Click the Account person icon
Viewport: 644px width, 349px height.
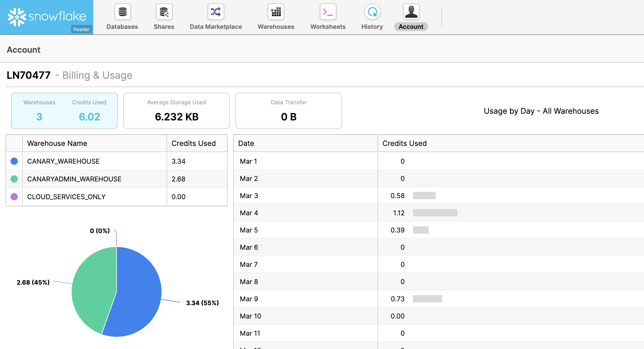pyautogui.click(x=411, y=12)
